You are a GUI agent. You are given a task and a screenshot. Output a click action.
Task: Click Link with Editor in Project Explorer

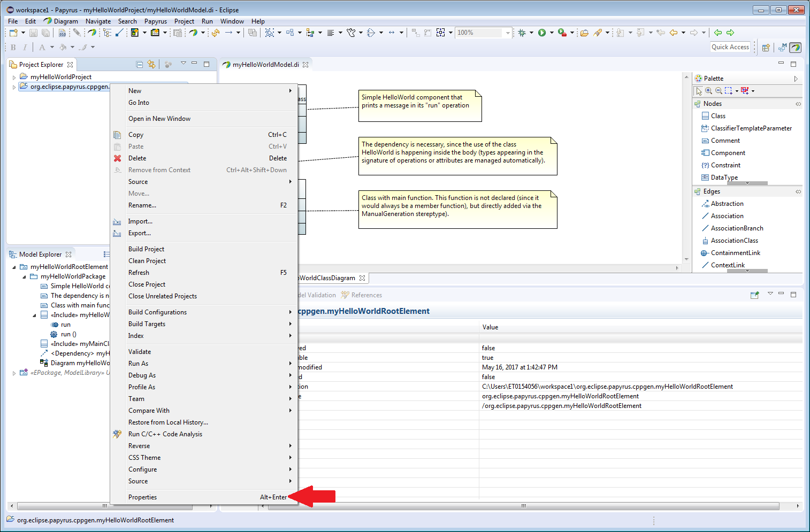tap(151, 64)
